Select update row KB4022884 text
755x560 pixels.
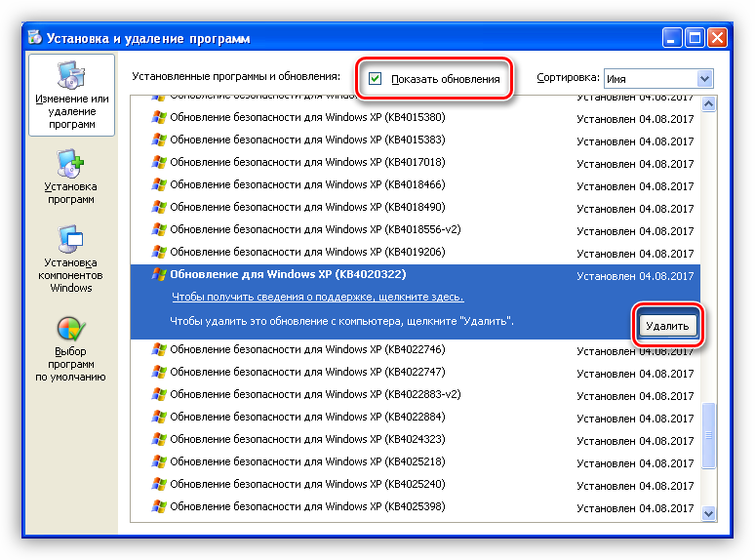[307, 417]
